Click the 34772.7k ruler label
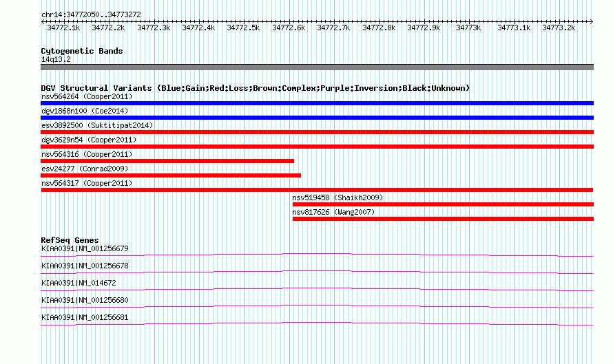Screen dimensions: 613x364 [333, 28]
